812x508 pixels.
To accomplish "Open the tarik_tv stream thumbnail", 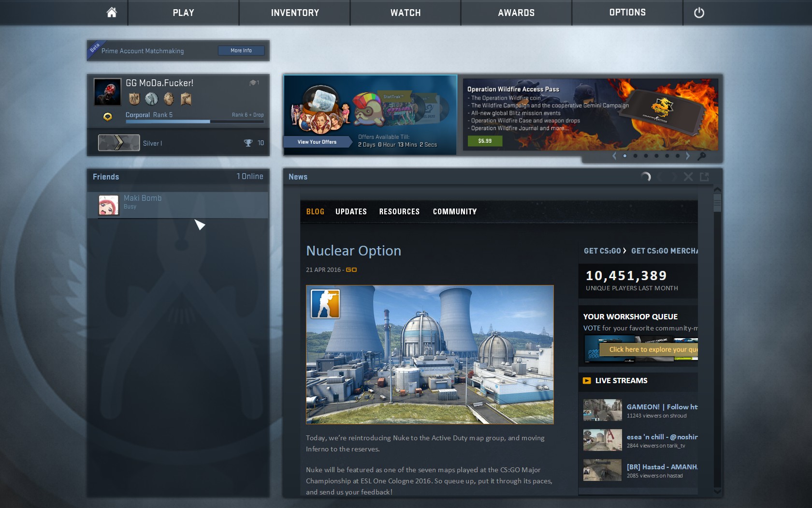I will (602, 440).
